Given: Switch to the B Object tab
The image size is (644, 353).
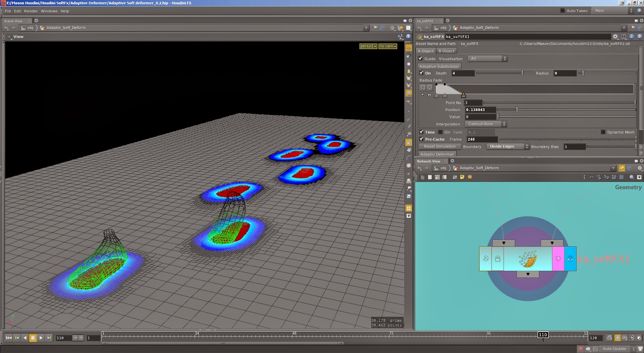Looking at the screenshot, I should pos(446,51).
